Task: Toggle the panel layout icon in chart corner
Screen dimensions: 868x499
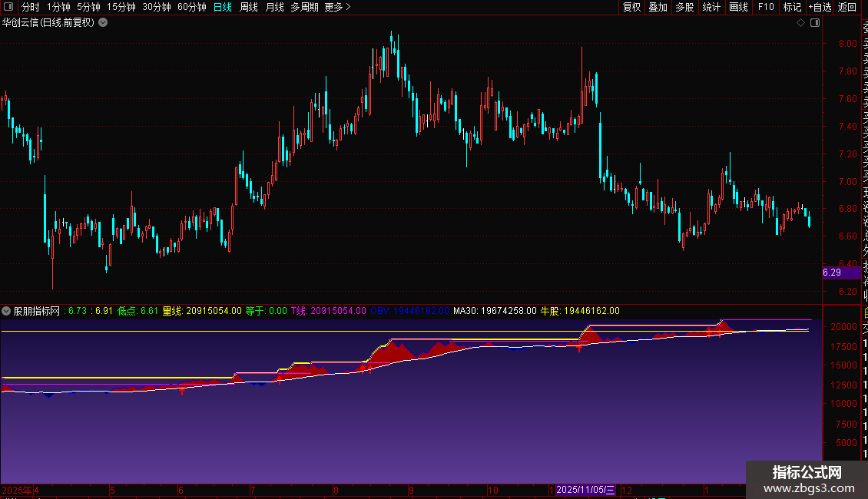Action: pos(815,23)
